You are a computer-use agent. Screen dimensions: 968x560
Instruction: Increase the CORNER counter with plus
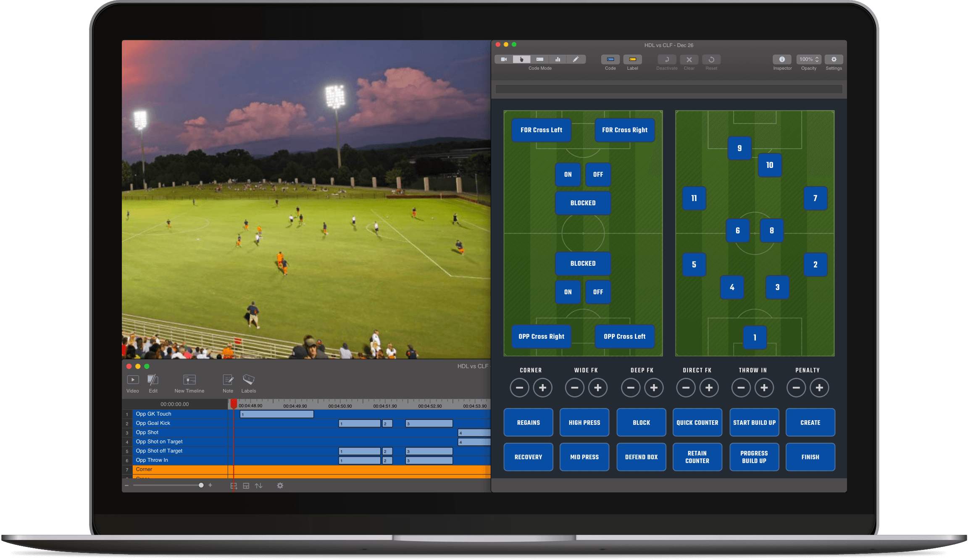542,387
